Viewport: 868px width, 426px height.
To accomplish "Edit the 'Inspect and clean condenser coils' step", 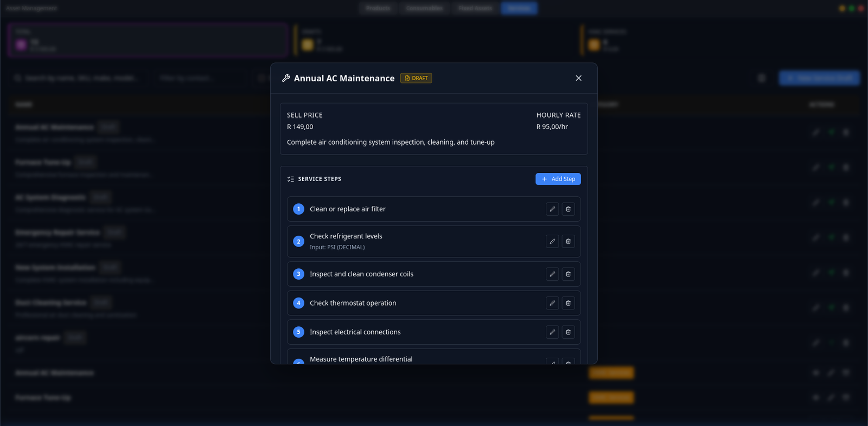I will [552, 274].
